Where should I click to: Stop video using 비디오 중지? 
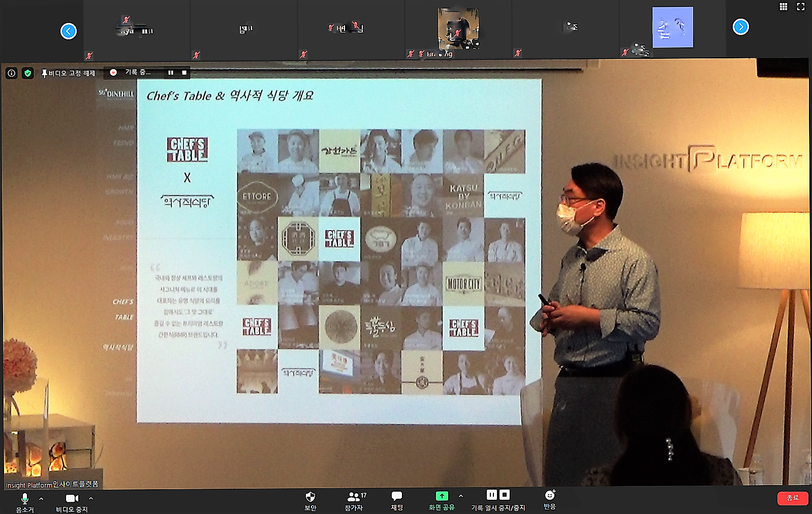tap(72, 503)
